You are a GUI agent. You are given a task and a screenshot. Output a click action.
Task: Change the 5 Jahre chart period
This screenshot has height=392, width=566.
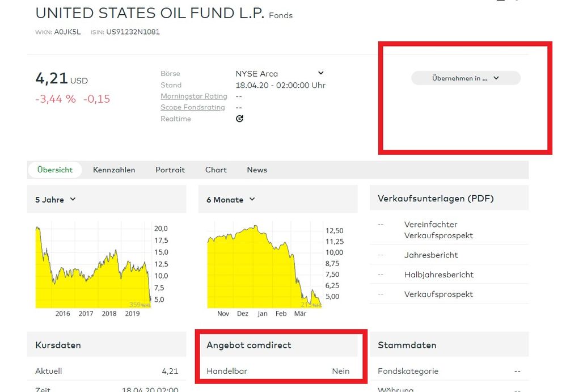coord(56,200)
